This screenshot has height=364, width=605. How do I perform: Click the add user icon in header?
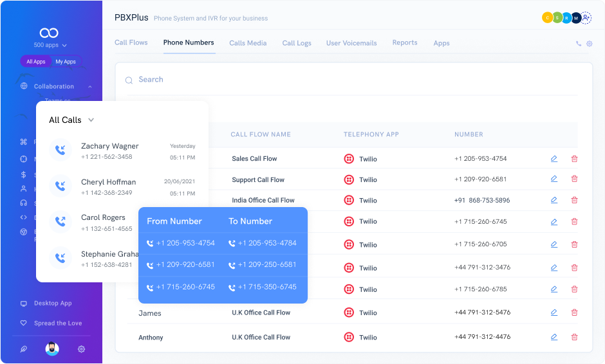[x=586, y=18]
